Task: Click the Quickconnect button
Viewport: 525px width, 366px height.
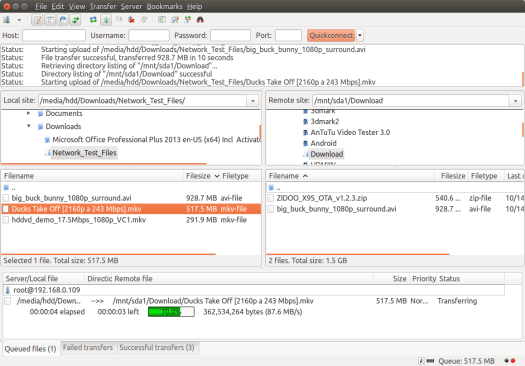Action: pyautogui.click(x=331, y=35)
